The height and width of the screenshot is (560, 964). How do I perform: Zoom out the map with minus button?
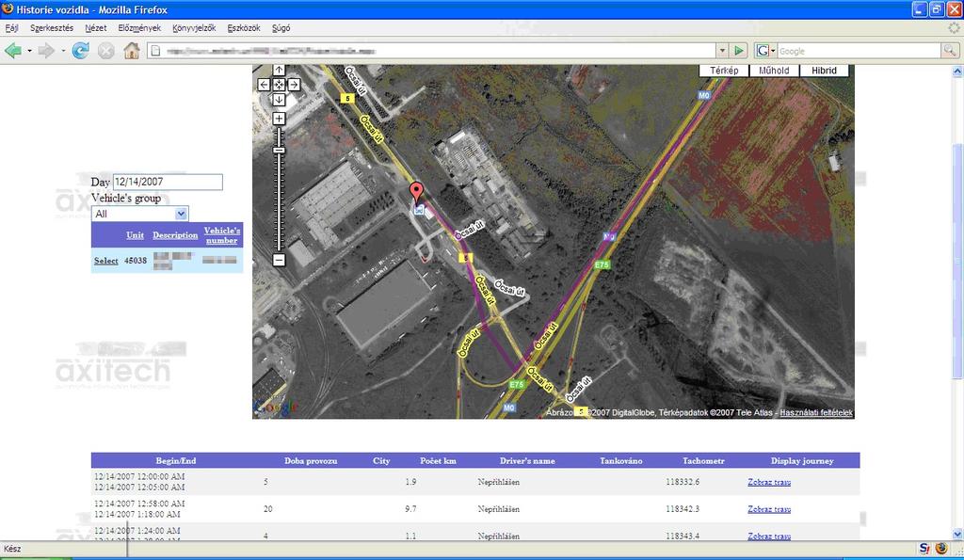(x=279, y=260)
